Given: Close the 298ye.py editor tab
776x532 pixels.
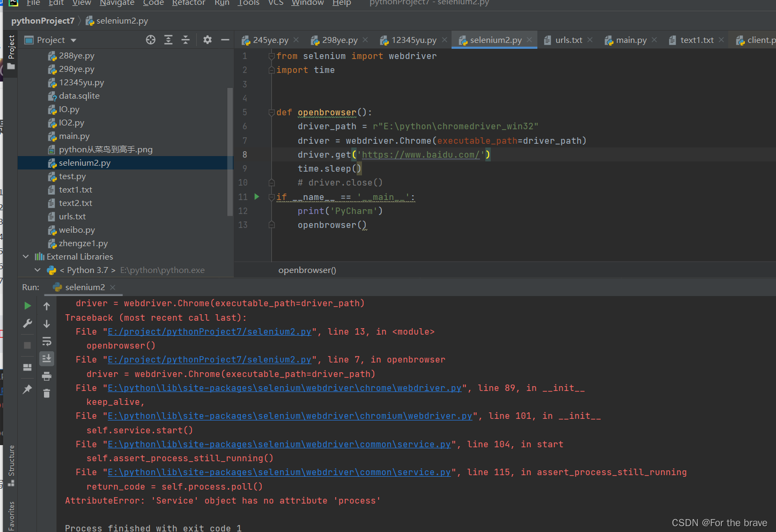Looking at the screenshot, I should (x=365, y=40).
